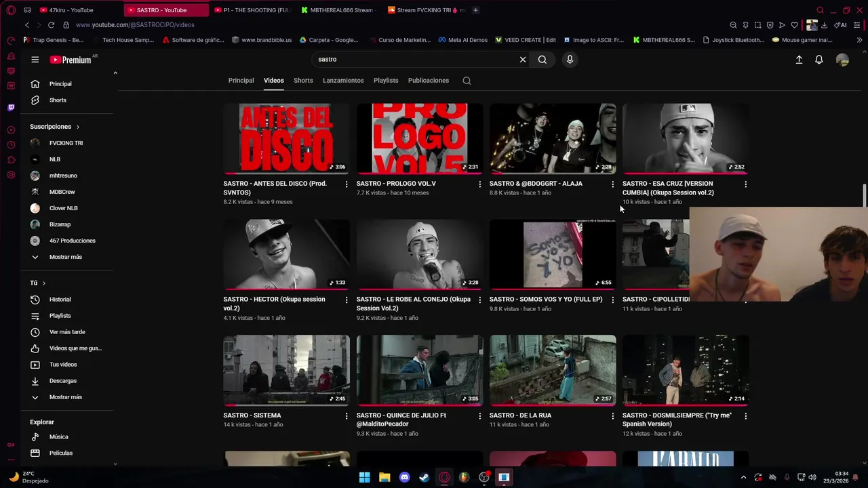Expand subscriptions with Mostrar más below 467 Producciones
Screen dimensions: 868x488
coord(66,257)
